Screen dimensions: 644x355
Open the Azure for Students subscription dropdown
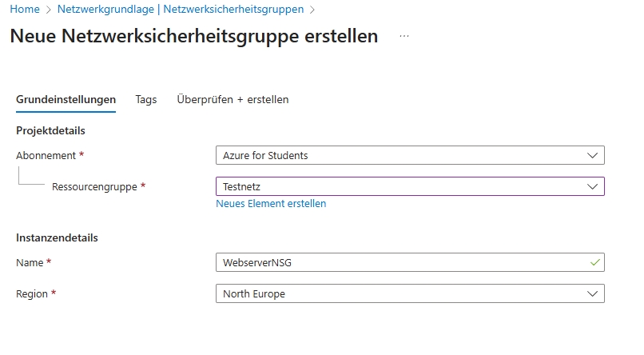400,155
